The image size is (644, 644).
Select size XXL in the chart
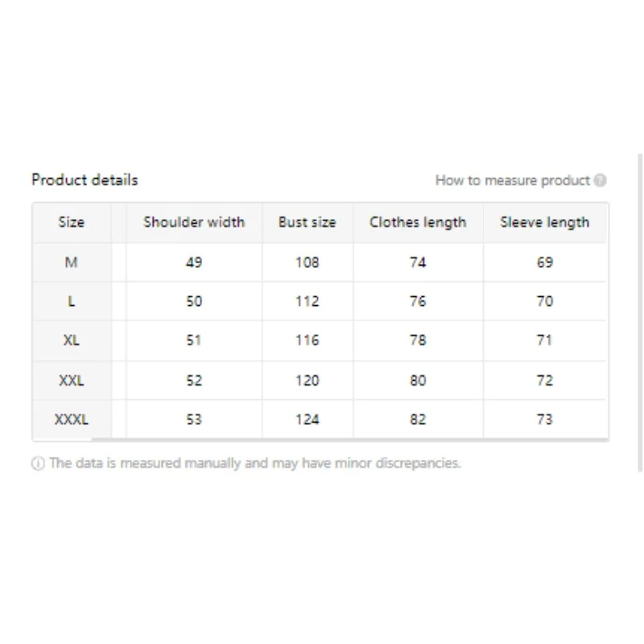(x=72, y=379)
